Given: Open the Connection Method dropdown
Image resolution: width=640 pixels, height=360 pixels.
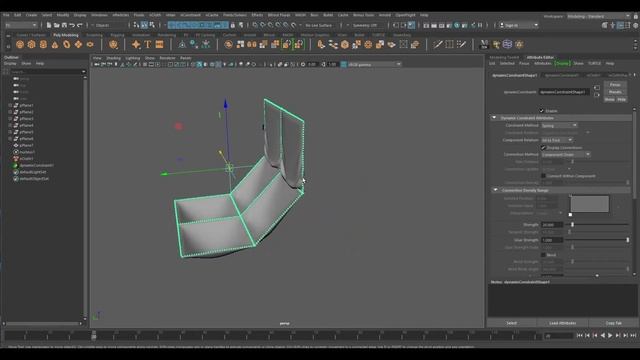Looking at the screenshot, I should 566,155.
